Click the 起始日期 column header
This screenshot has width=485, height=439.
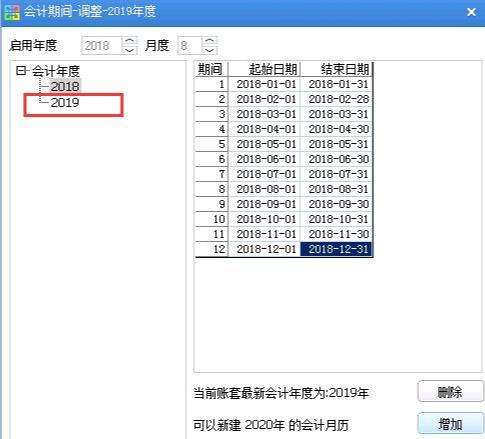tap(264, 69)
